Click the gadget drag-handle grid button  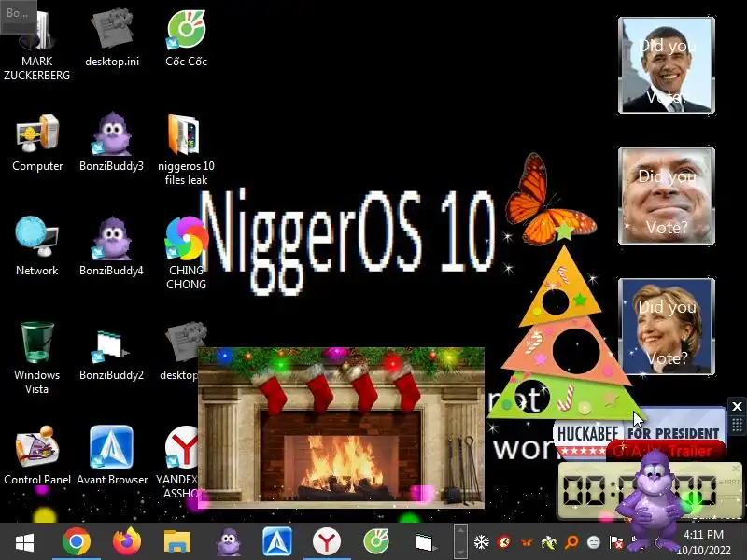click(737, 424)
